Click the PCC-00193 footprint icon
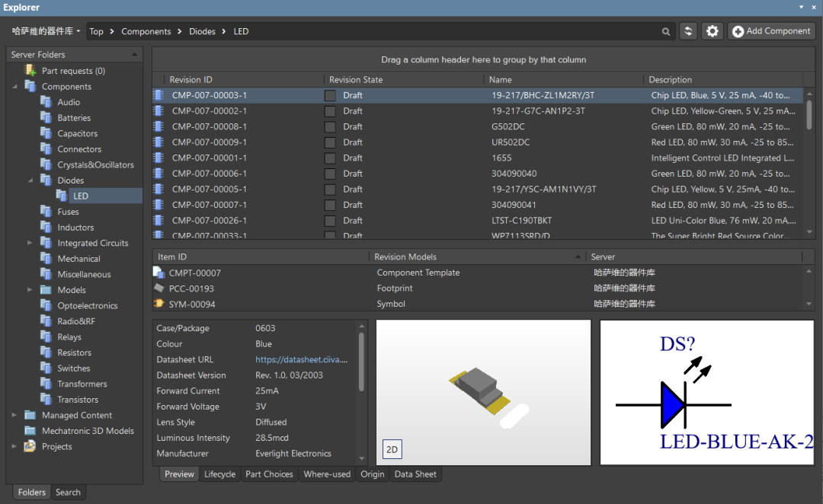823x504 pixels. point(159,288)
